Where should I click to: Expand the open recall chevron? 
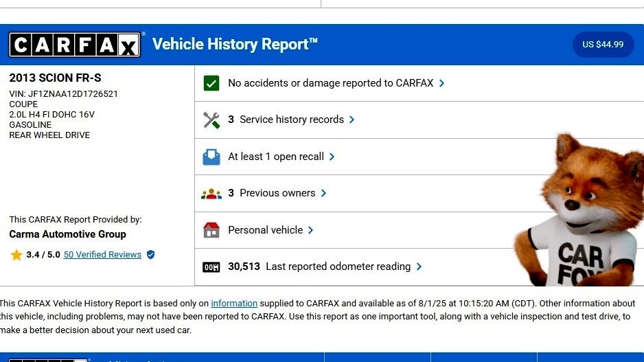coord(332,157)
